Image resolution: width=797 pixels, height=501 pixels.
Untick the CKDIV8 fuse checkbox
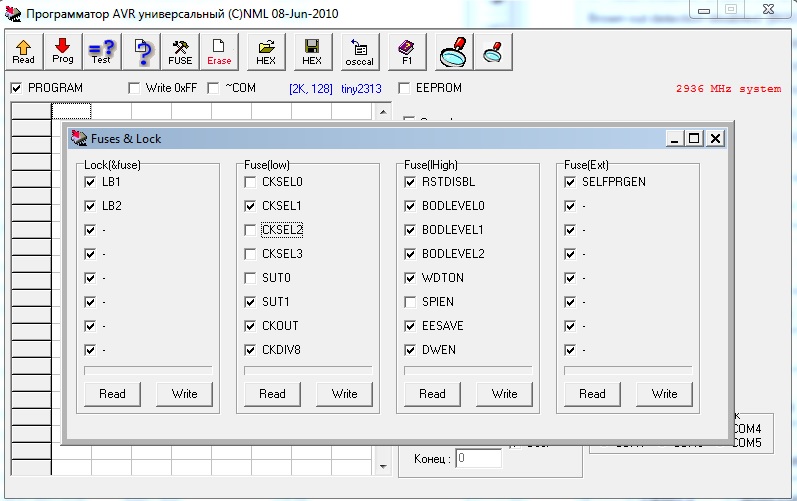click(251, 350)
